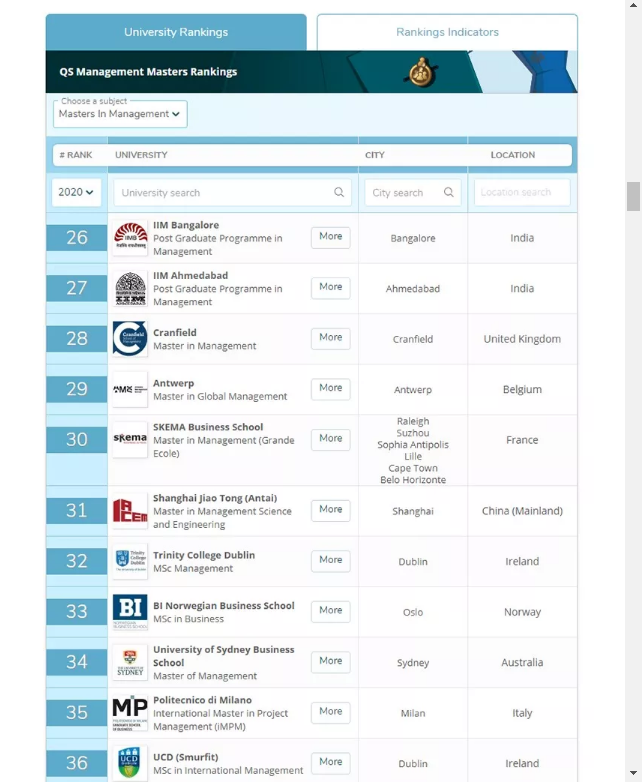The height and width of the screenshot is (782, 642).
Task: Click the Oslo city cell
Action: (x=413, y=612)
